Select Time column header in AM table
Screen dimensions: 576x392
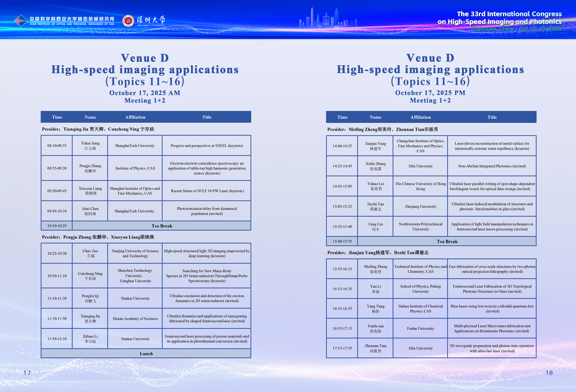(x=57, y=117)
